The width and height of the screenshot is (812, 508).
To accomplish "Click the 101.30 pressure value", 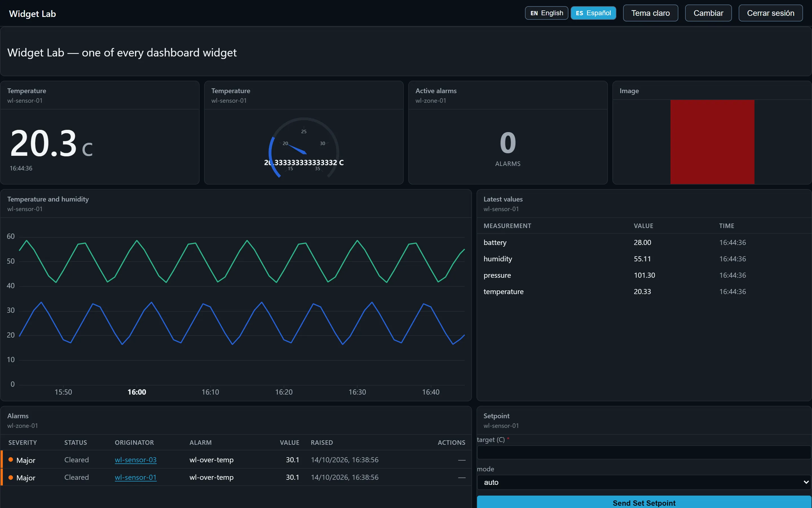I will coord(644,275).
